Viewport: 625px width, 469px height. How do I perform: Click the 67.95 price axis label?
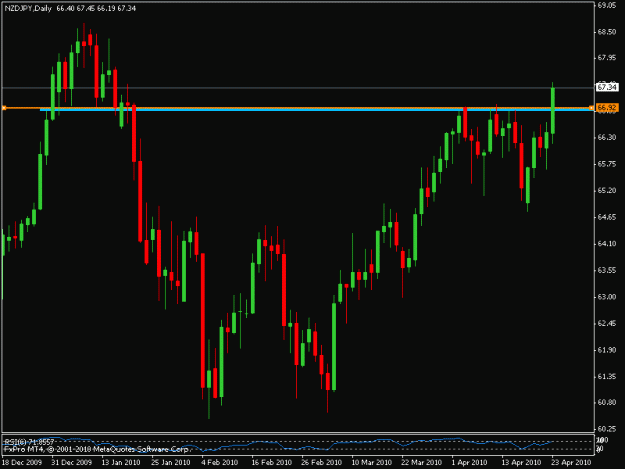(607, 58)
